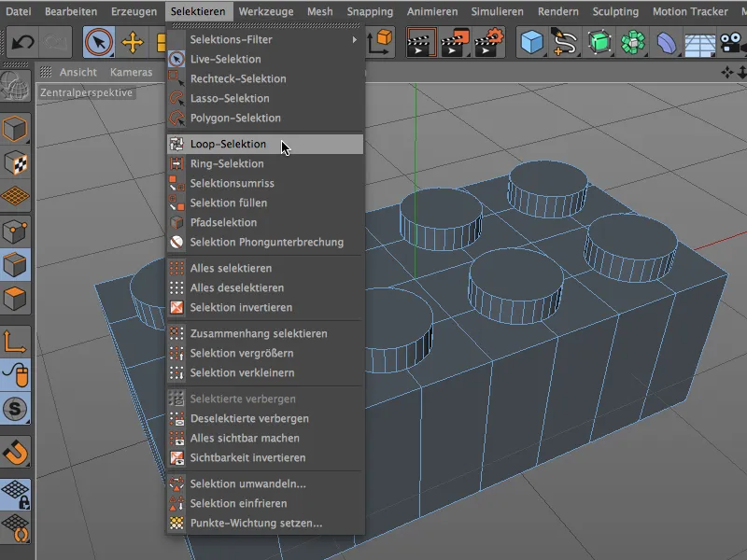747x560 pixels.
Task: Choose Sichtbarkeit invertieren entry
Action: pyautogui.click(x=265, y=457)
